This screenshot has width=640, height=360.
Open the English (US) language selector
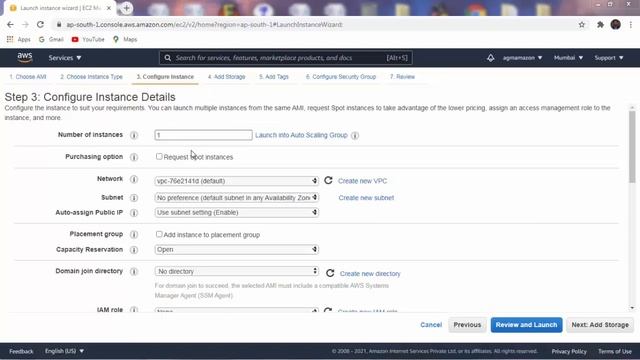(x=64, y=351)
